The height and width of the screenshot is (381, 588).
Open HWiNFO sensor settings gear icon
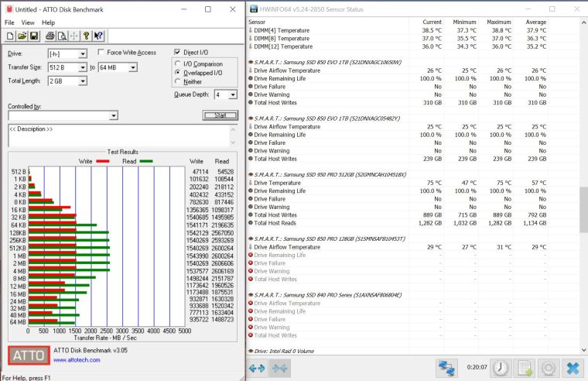(549, 369)
